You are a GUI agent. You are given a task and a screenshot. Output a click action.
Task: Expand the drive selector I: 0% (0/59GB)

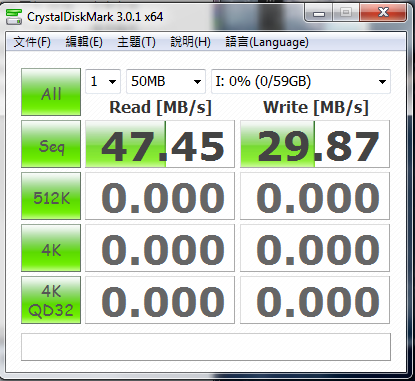(301, 81)
